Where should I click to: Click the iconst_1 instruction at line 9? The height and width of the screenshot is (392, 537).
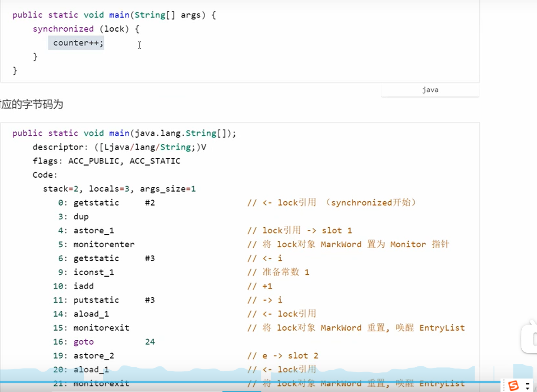(93, 272)
